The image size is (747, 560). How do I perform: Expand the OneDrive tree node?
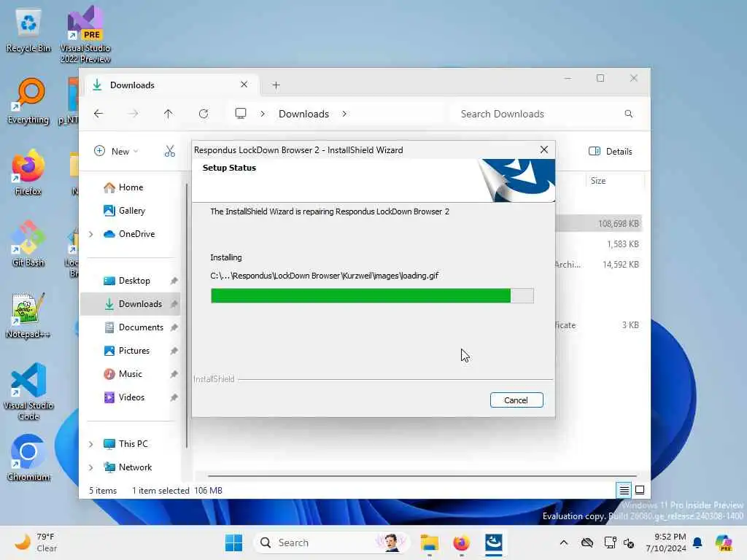[x=91, y=234]
